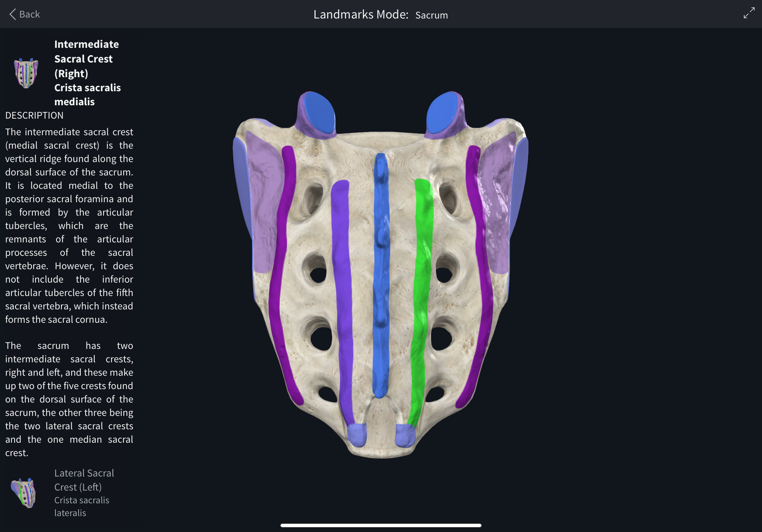Select the blue median sacral crest highlight
This screenshot has height=532, width=762.
point(382,282)
